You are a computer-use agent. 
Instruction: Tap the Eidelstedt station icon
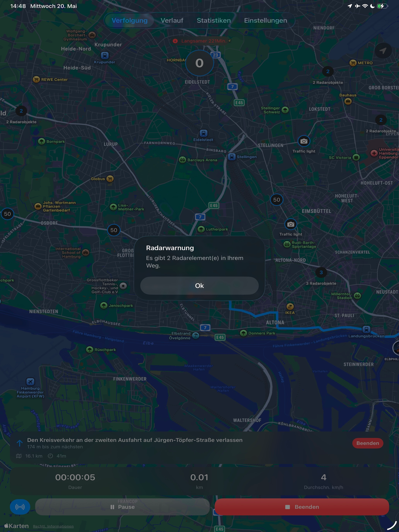point(204,133)
